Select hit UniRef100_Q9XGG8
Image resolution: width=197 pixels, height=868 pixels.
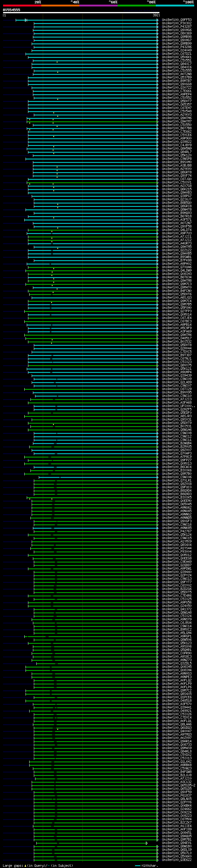click(x=177, y=84)
